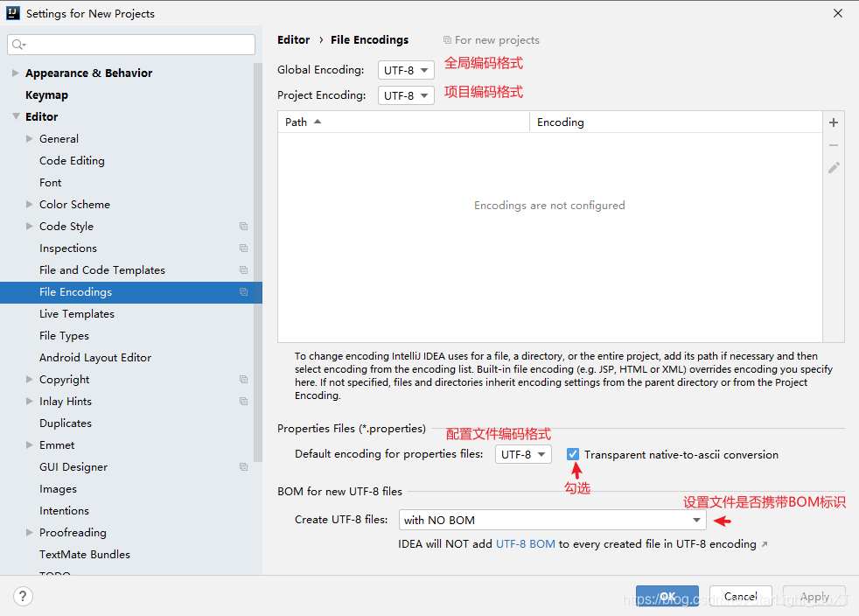Click the project-level icon beside File and Code Templates
The image size is (859, 616).
(x=244, y=270)
